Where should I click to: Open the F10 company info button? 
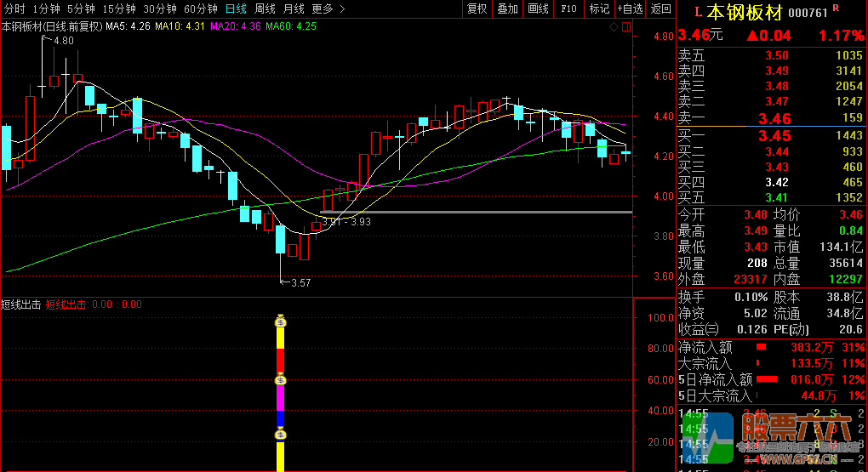click(x=568, y=9)
